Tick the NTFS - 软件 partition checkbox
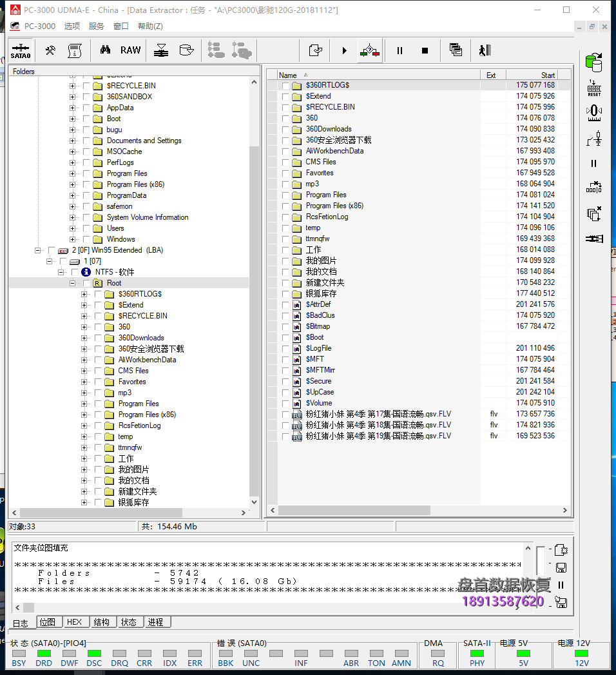The image size is (616, 675). (x=75, y=272)
